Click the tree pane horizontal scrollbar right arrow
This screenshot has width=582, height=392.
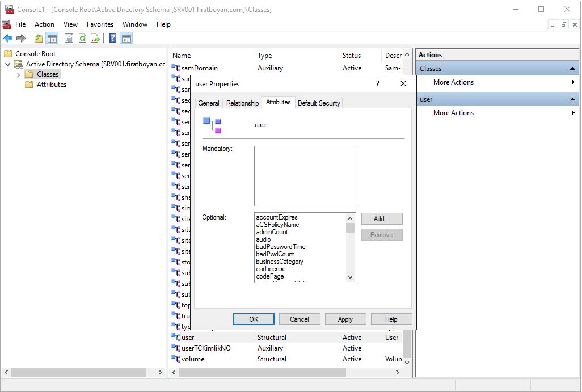point(161,372)
